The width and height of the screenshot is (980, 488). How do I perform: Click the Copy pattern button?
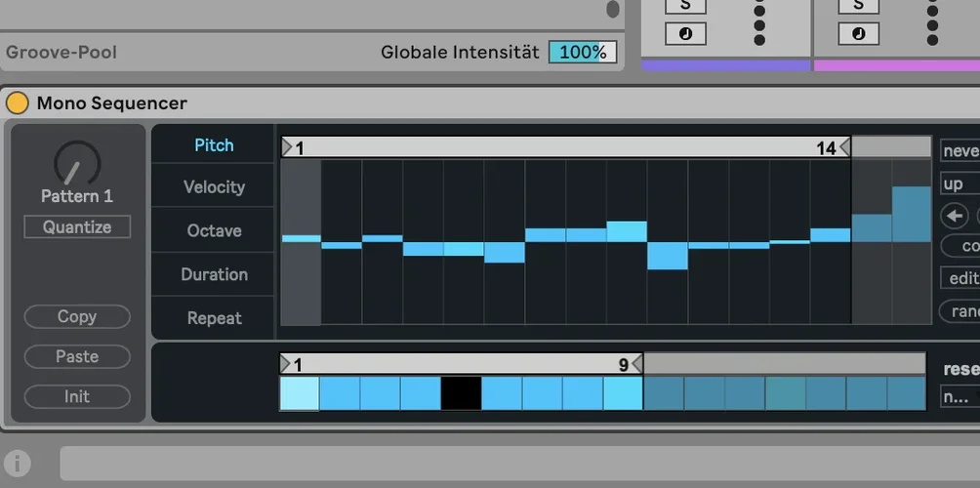click(x=77, y=317)
